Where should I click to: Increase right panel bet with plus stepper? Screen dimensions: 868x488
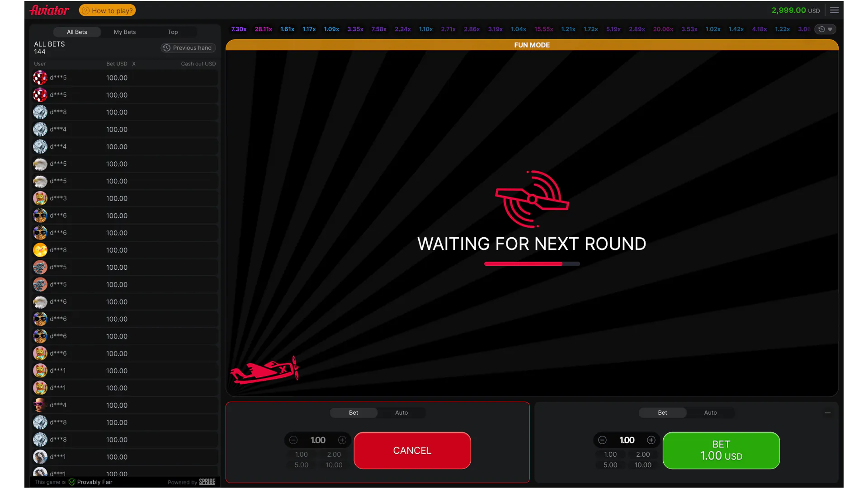pos(651,440)
